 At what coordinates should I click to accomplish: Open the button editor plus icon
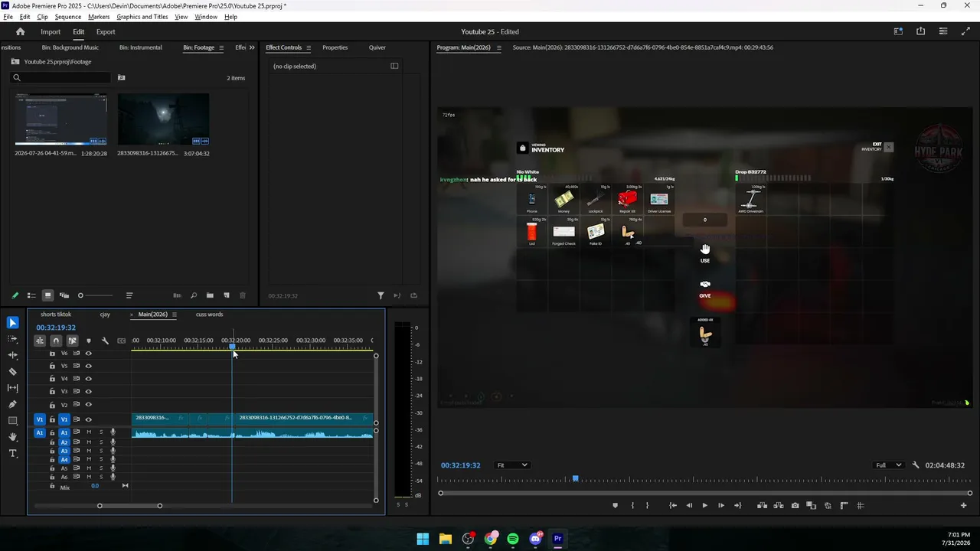click(963, 505)
